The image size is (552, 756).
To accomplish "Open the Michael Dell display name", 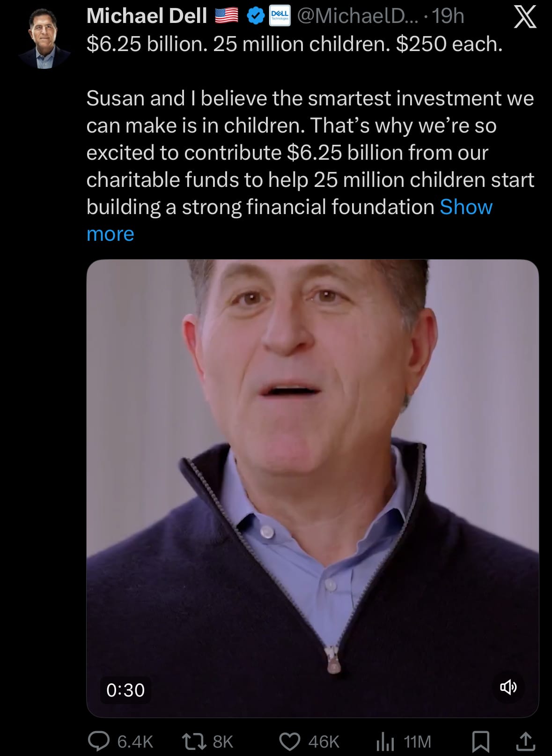I will [x=147, y=16].
